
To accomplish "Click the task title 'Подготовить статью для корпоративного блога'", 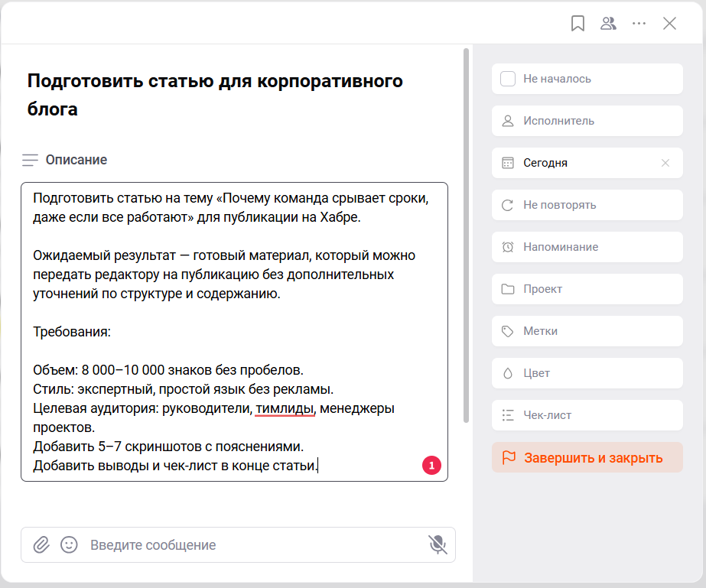I will click(x=215, y=95).
